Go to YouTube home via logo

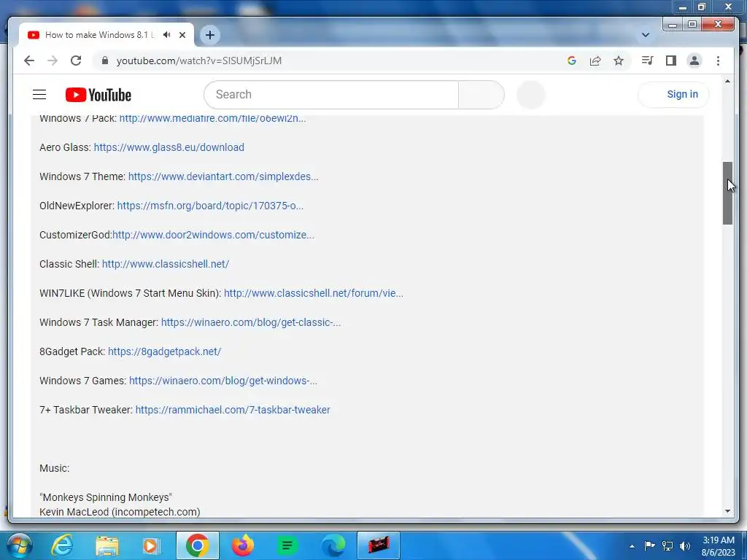point(98,95)
